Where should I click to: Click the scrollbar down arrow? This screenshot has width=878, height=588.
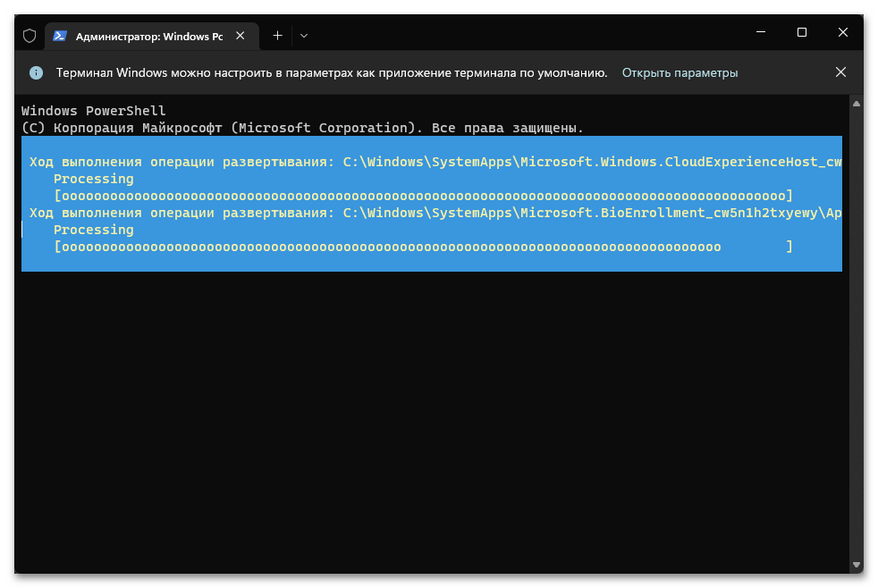click(x=856, y=564)
